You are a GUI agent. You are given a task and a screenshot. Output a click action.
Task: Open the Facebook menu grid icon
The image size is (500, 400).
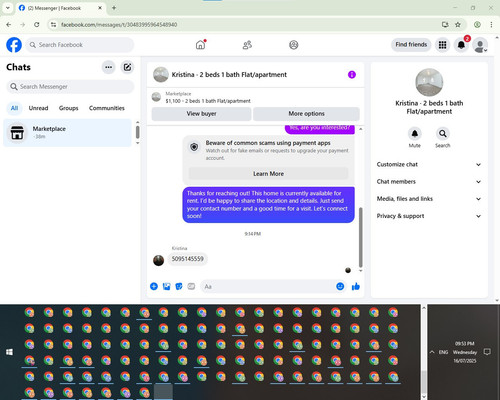click(x=442, y=45)
